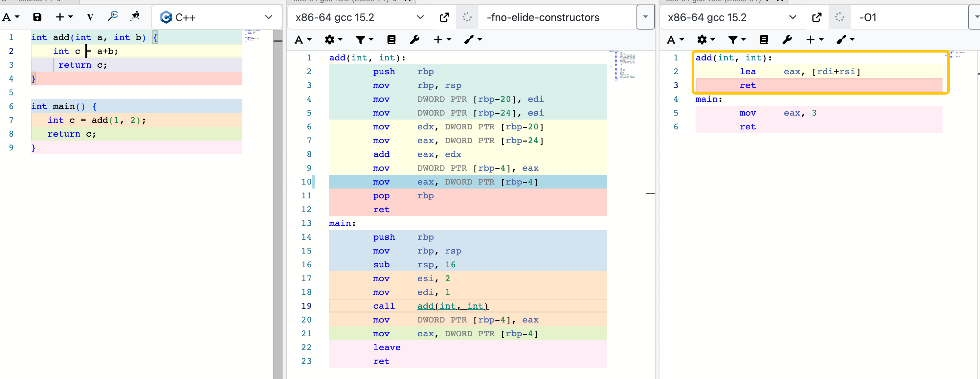The height and width of the screenshot is (379, 980).
Task: Open the add new plus menu in right pane
Action: coord(814,39)
